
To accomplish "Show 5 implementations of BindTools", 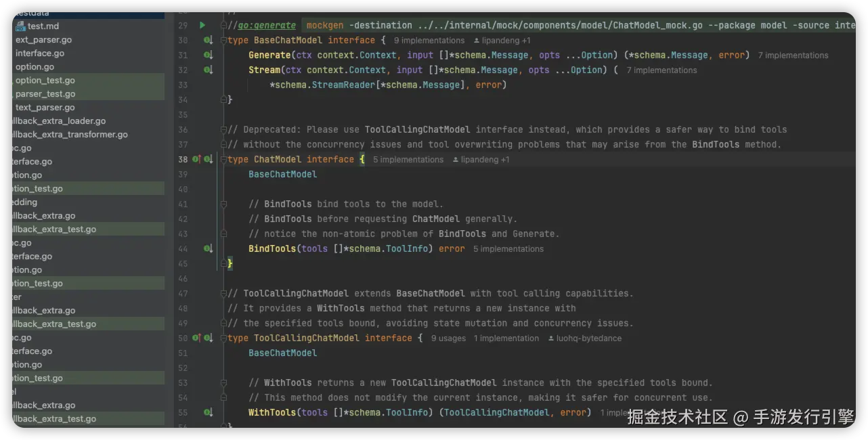I will coord(508,249).
